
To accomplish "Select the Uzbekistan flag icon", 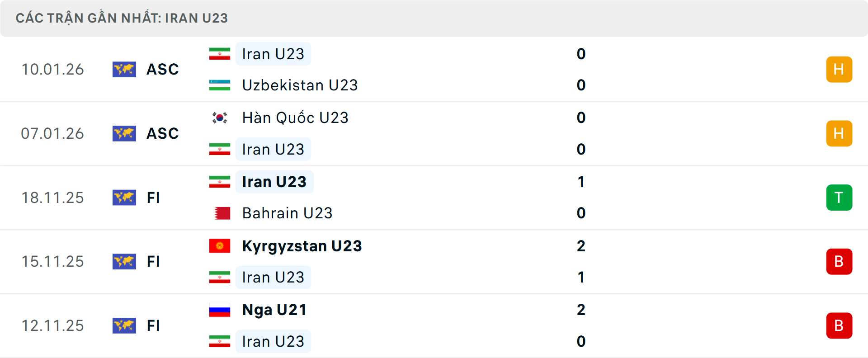I will pyautogui.click(x=220, y=85).
